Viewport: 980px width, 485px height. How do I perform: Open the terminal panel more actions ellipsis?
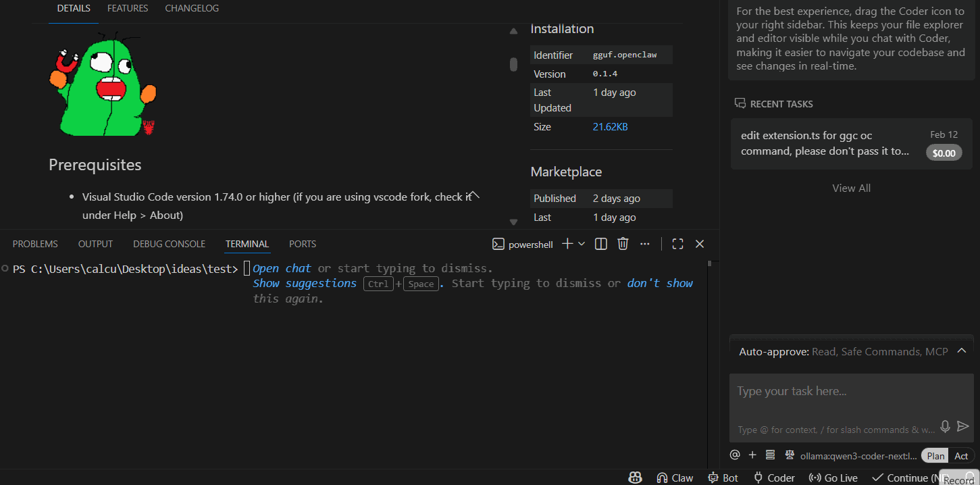pyautogui.click(x=645, y=244)
